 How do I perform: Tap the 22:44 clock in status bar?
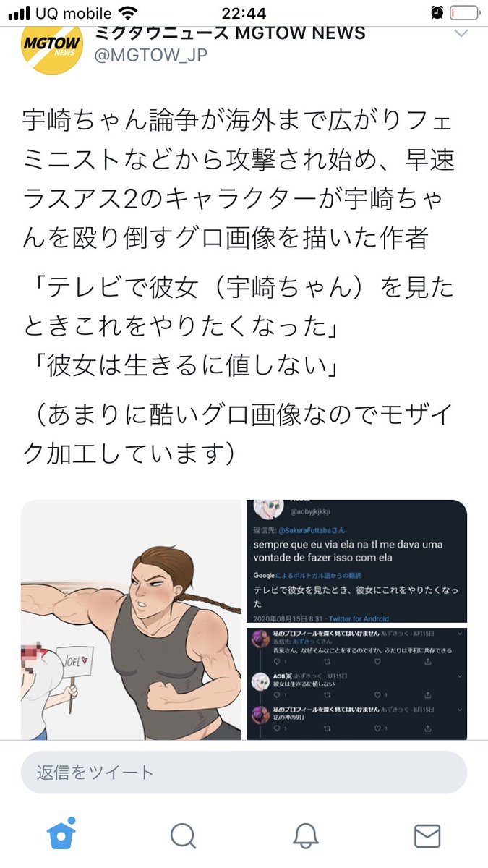click(x=244, y=13)
